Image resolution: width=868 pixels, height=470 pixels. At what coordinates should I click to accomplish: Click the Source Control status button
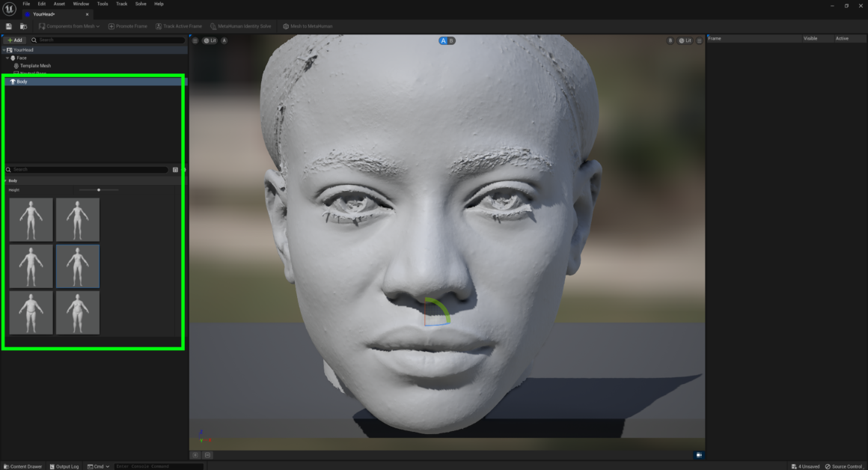click(843, 466)
